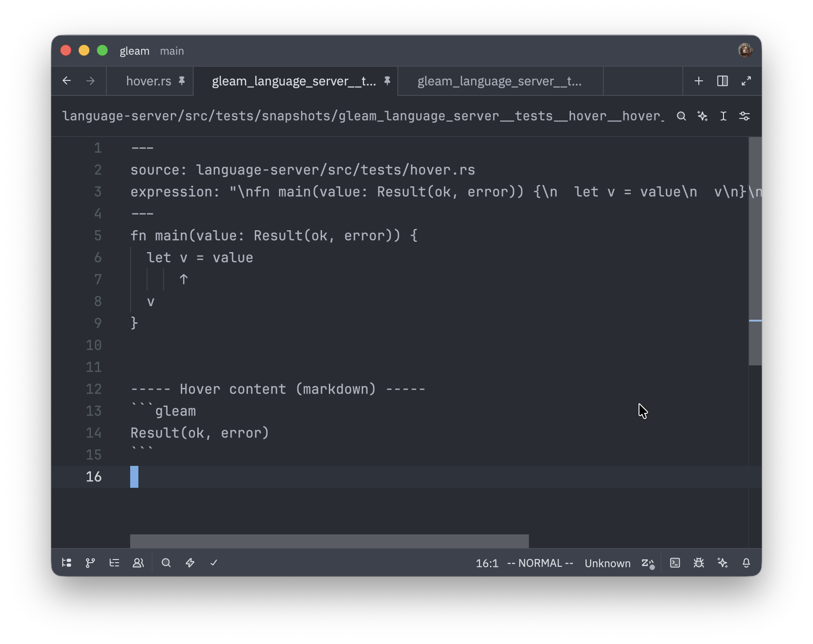Viewport: 813px width, 644px height.
Task: Click the gleam project name in title bar
Action: pos(134,51)
